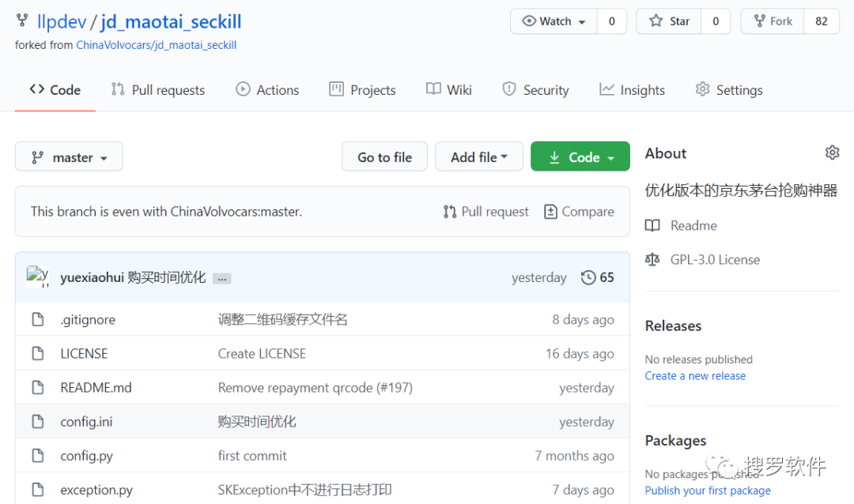Click the file icon beside exception.py
854x504 pixels.
click(x=38, y=490)
